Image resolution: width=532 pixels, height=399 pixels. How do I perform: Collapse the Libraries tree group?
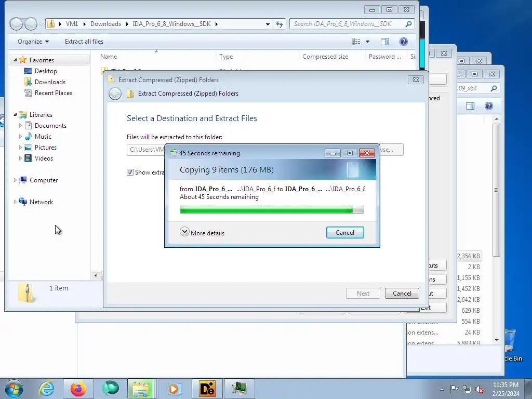tap(15, 115)
